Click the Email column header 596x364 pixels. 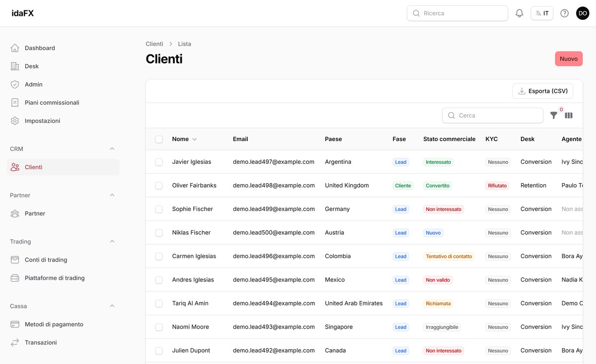[x=240, y=139]
